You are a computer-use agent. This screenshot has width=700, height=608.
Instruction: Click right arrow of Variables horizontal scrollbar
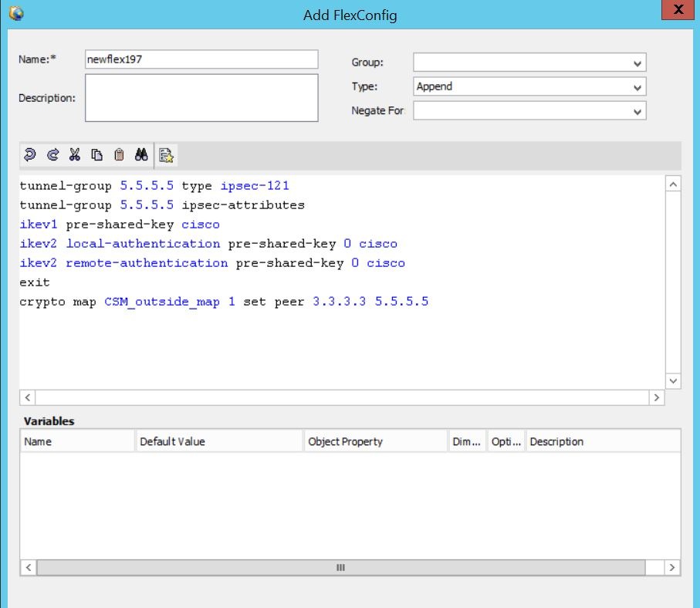(672, 567)
